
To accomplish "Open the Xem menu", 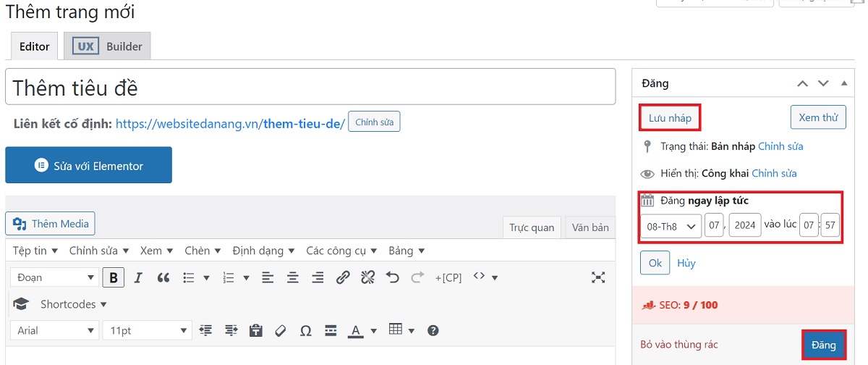I will point(156,251).
